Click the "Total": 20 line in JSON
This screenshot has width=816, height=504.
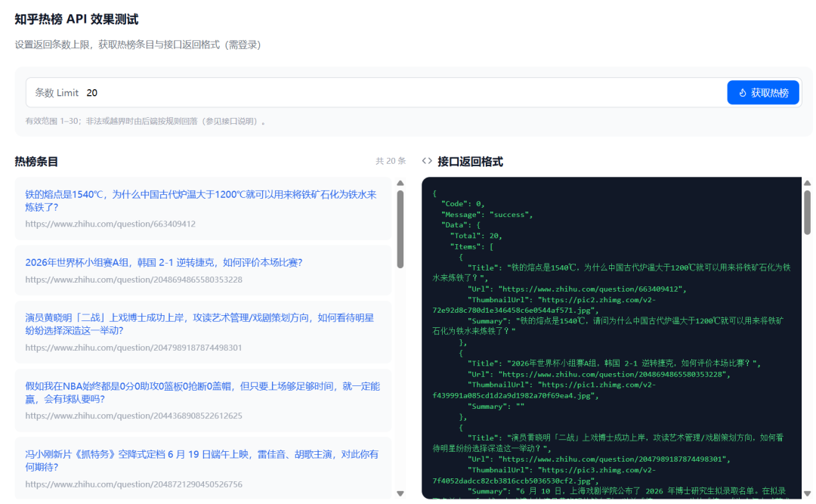point(476,236)
